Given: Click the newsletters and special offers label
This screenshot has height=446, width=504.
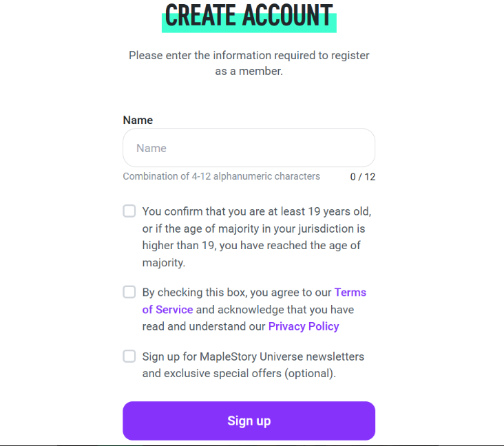Looking at the screenshot, I should (x=252, y=365).
